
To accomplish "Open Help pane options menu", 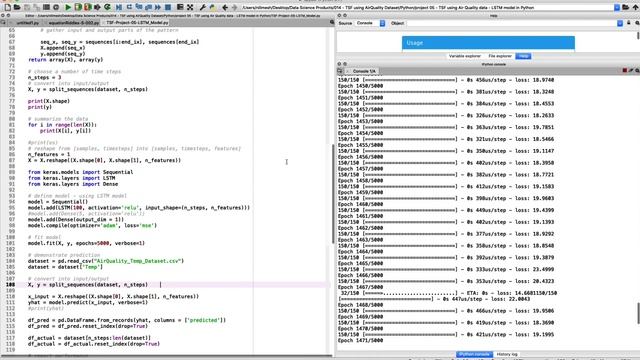I will (637, 23).
